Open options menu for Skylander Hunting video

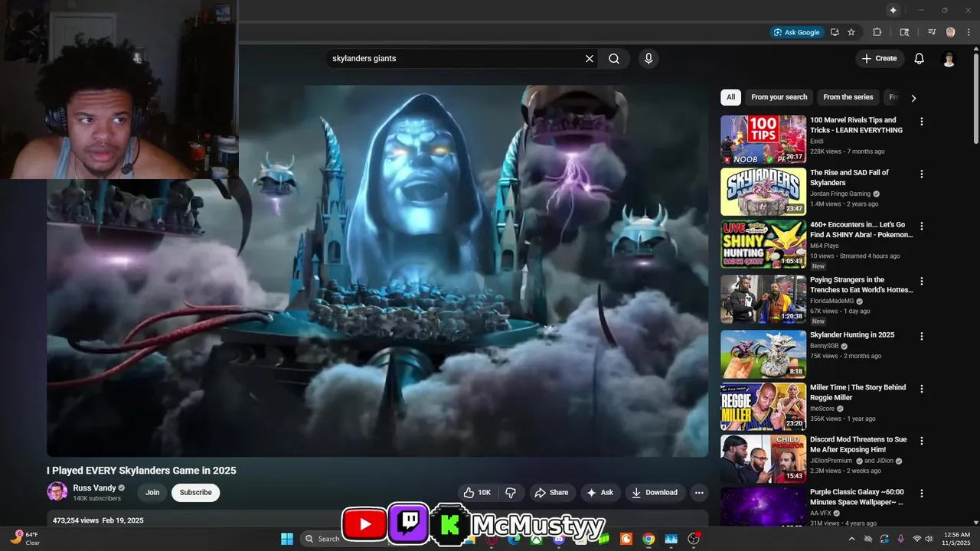click(922, 336)
